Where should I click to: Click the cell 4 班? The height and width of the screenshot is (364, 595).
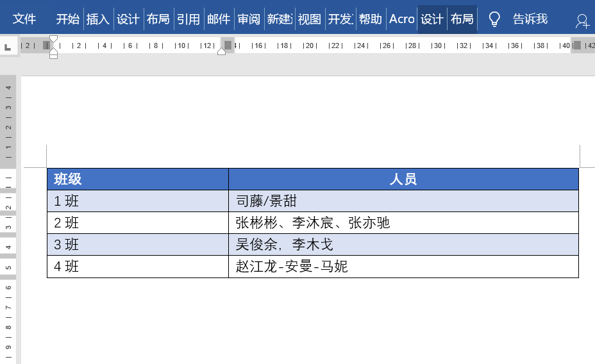coord(138,267)
